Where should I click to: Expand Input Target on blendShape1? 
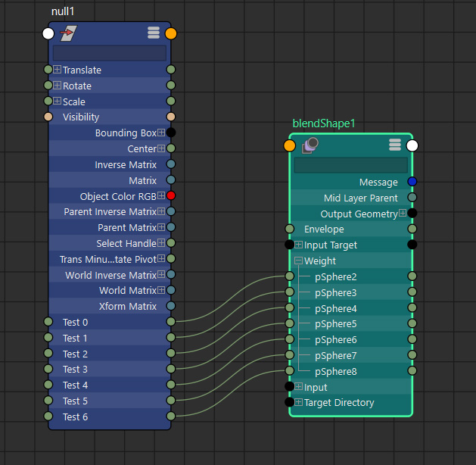coord(298,245)
